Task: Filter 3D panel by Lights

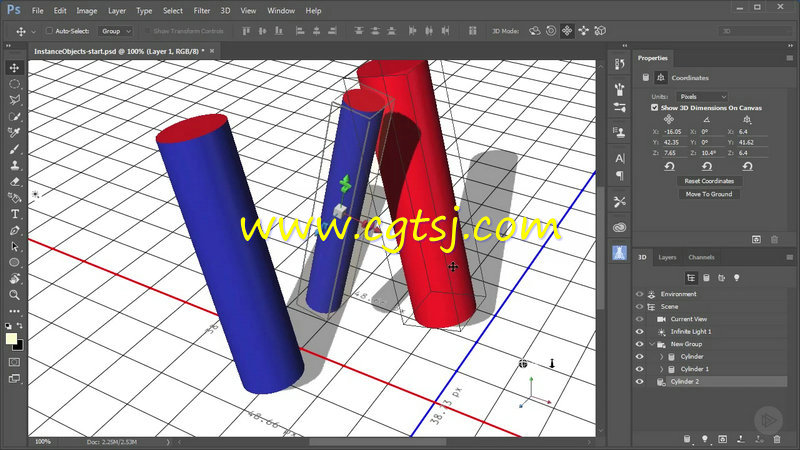Action: [736, 278]
